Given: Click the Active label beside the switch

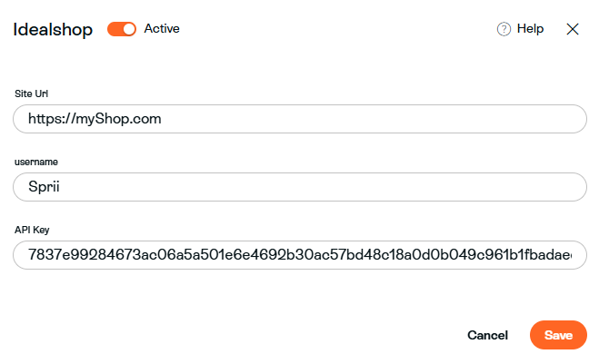Looking at the screenshot, I should (x=162, y=29).
